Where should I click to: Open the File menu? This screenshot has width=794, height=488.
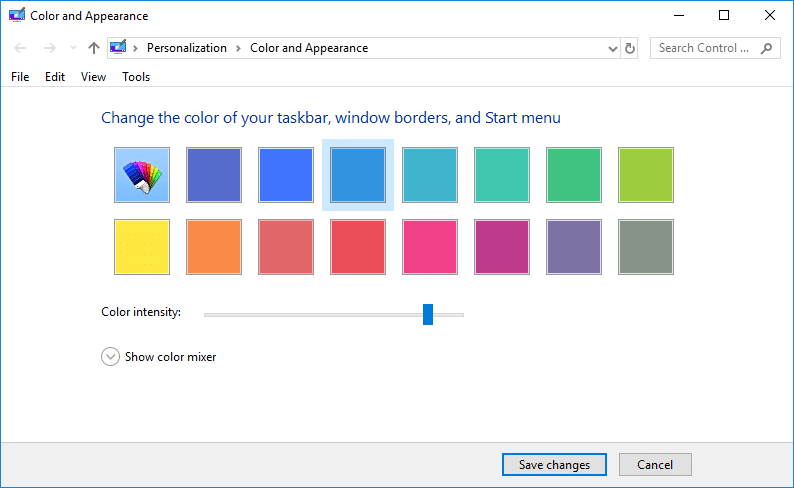[20, 77]
